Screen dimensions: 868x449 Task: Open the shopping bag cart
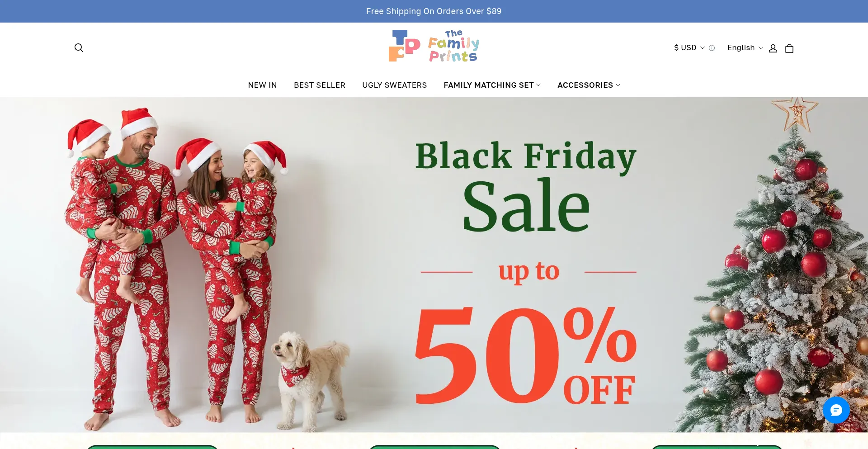pos(789,48)
